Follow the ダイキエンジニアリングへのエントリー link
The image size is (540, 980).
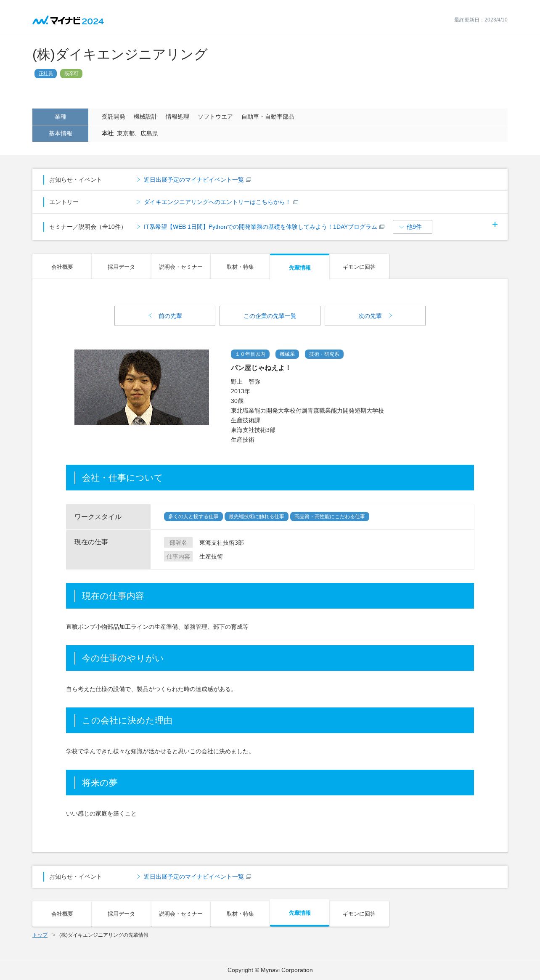pyautogui.click(x=217, y=202)
